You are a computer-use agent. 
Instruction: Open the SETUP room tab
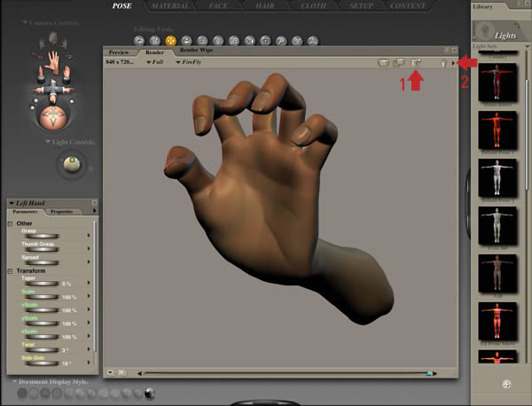(x=362, y=6)
